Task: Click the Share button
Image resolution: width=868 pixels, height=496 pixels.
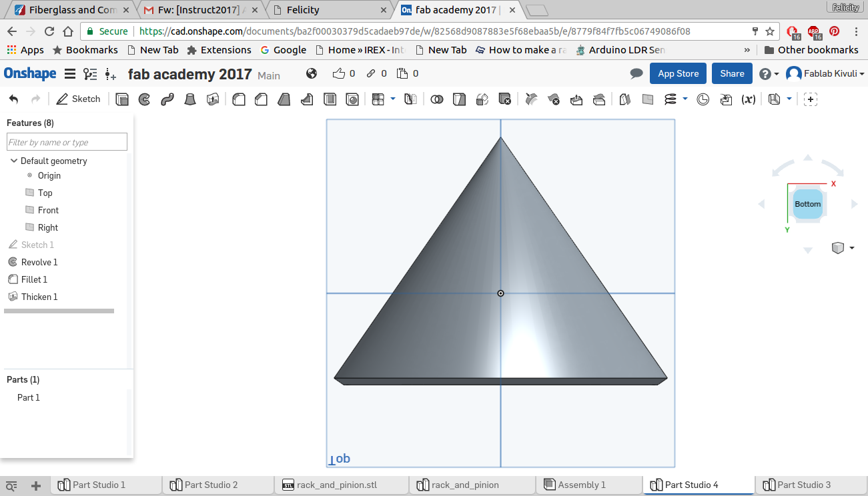Action: 732,74
